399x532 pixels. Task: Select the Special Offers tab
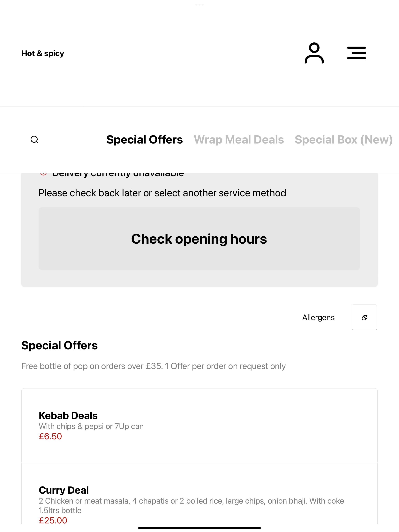pos(144,139)
